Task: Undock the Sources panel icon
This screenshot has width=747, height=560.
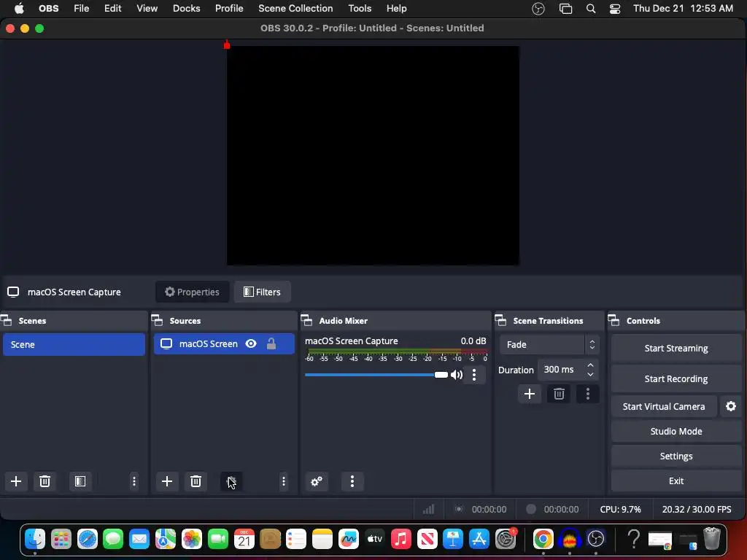Action: pos(158,321)
